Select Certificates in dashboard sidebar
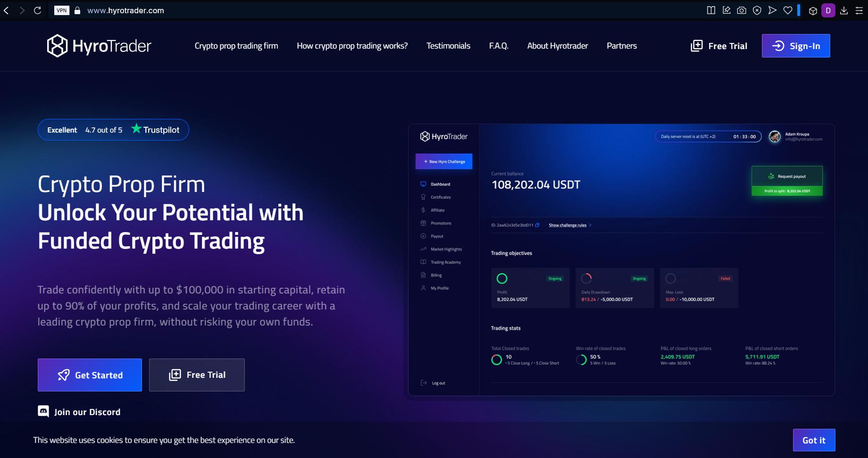 pos(441,197)
